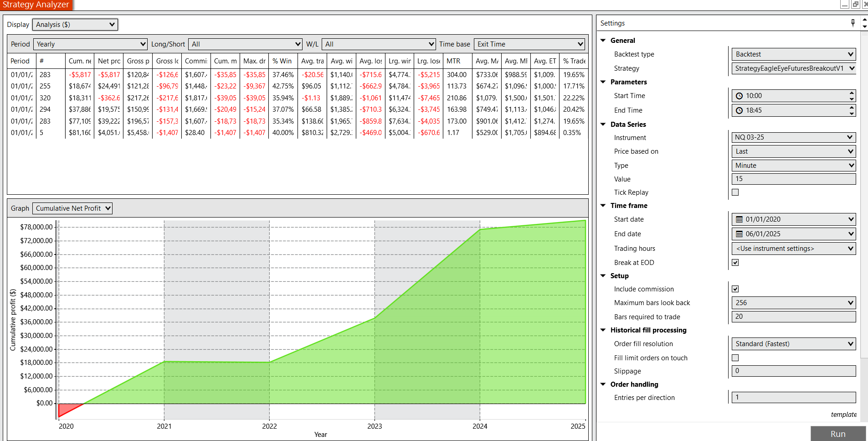Select the Strategy Analyzer tab
Screen dimensions: 868x441
click(36, 5)
